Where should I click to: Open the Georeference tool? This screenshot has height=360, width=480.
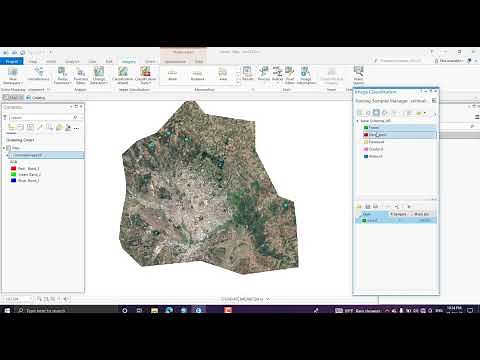[x=39, y=74]
